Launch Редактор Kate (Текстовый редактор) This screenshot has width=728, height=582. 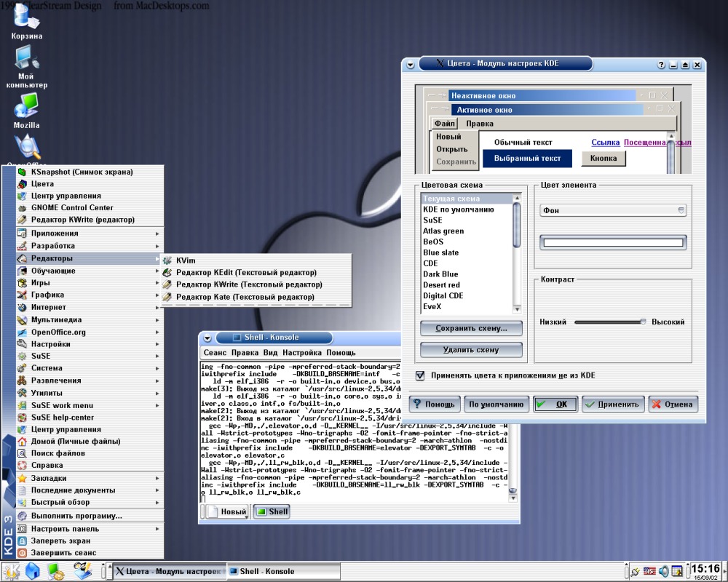[256, 297]
